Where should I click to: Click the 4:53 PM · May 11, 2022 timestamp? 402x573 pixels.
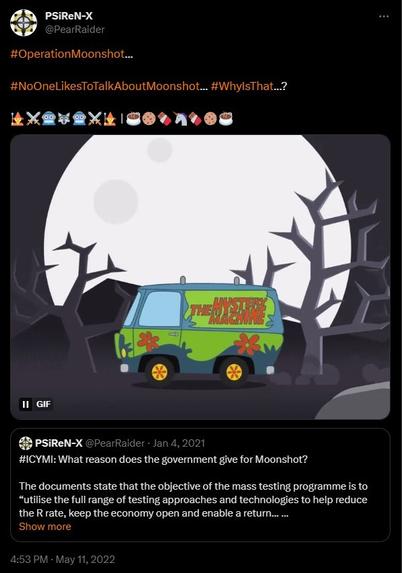click(63, 559)
